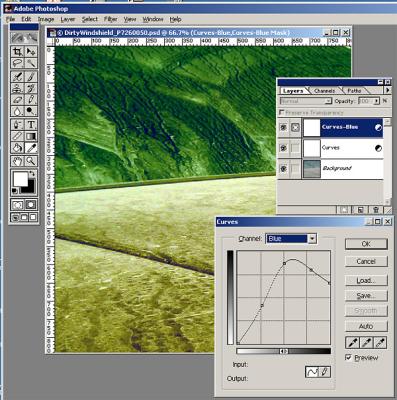Reset to default colors icon

(x=15, y=191)
